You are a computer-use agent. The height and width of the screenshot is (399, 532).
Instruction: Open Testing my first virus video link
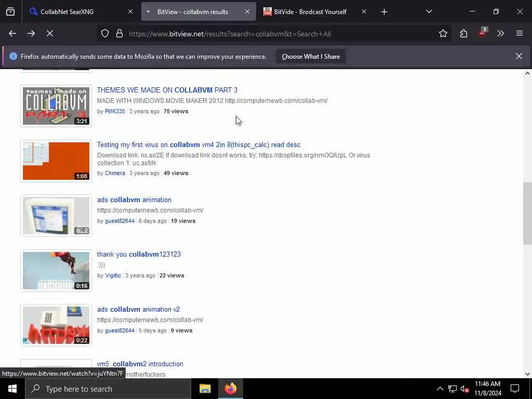tap(199, 144)
